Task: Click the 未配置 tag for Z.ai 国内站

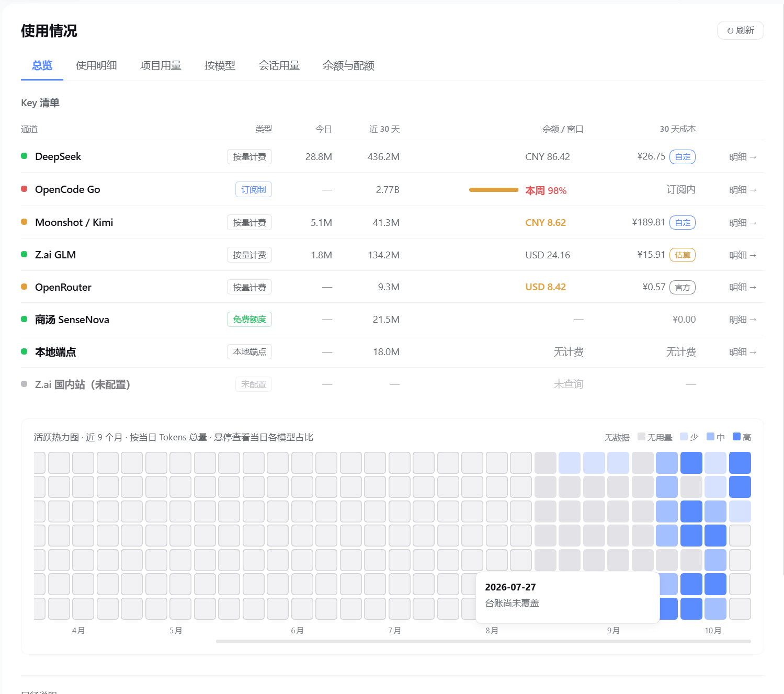Action: (x=254, y=384)
